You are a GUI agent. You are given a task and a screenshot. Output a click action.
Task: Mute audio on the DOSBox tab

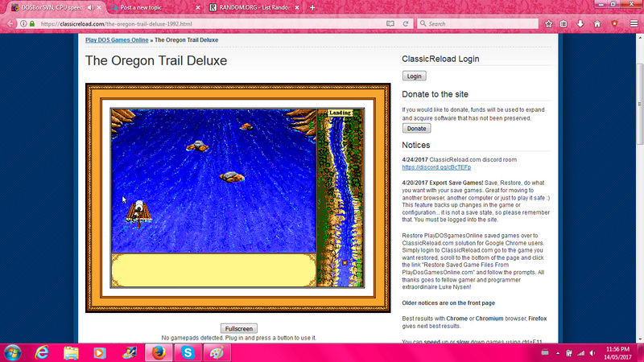tap(90, 7)
